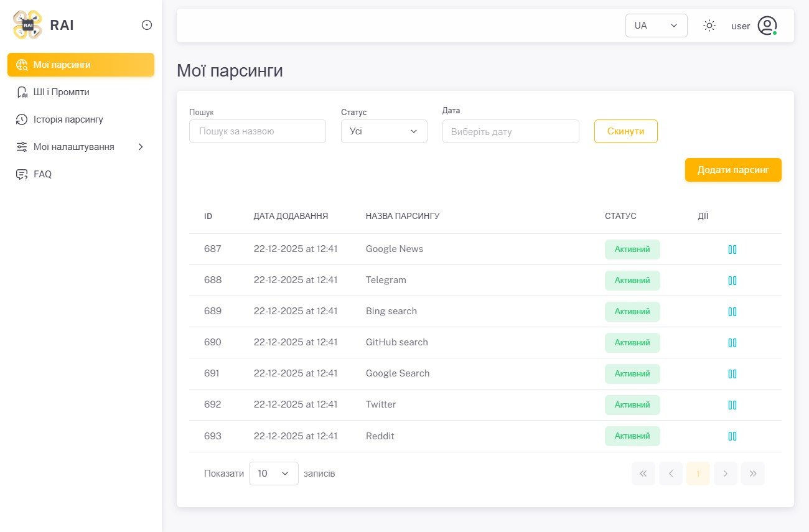Pause the Google News parsing task
Image resolution: width=809 pixels, height=532 pixels.
732,249
